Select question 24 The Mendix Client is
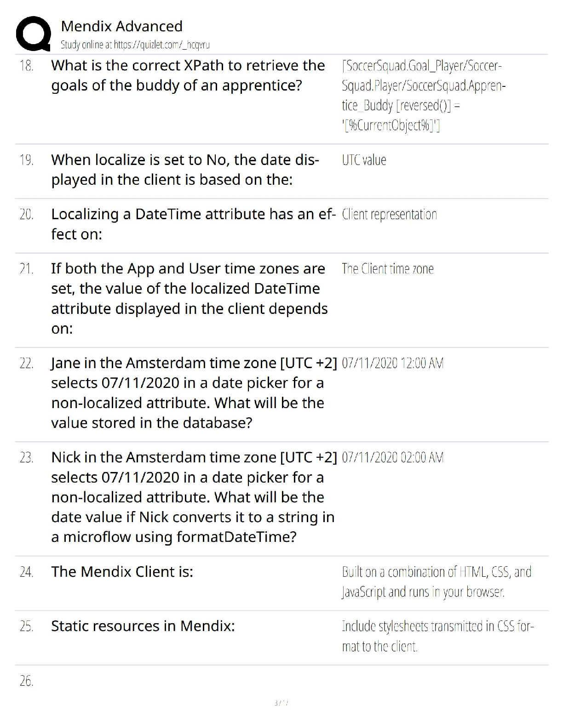The image size is (563, 728). (x=122, y=572)
